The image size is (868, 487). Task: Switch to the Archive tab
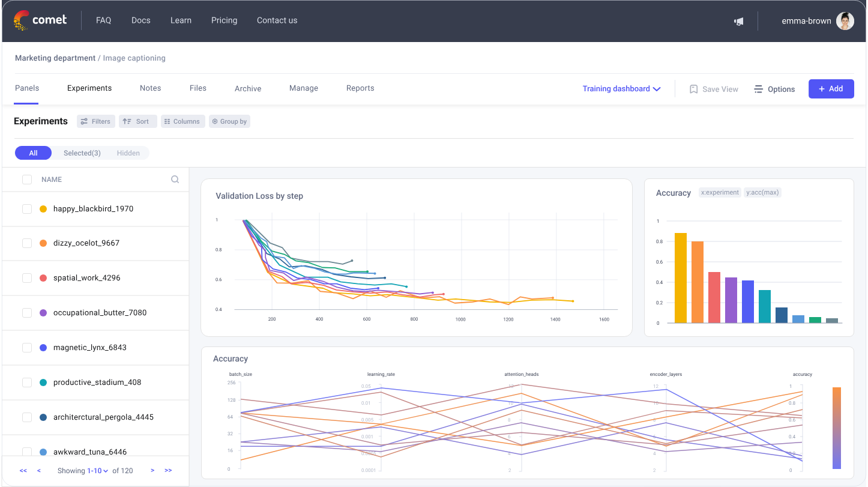pos(248,89)
